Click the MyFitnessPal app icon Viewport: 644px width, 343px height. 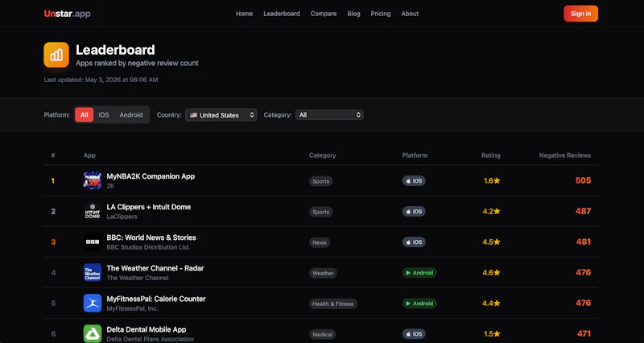tap(93, 304)
